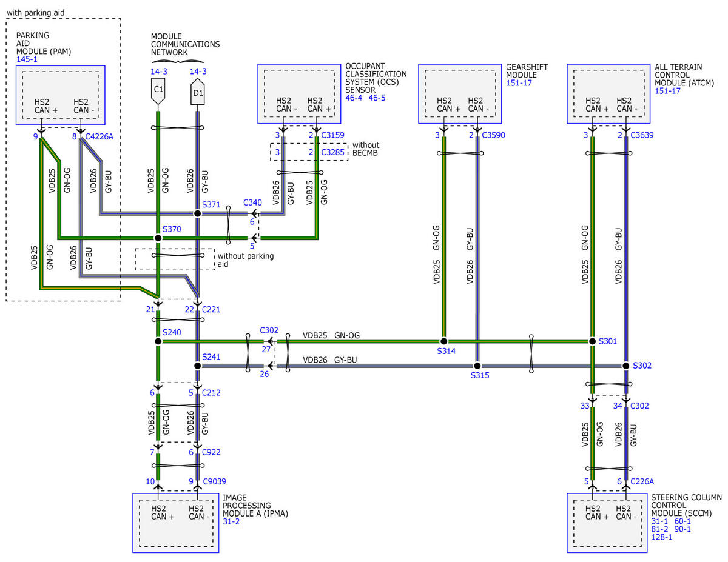Select connector label C3285
Image resolution: width=728 pixels, height=562 pixels.
click(x=333, y=152)
